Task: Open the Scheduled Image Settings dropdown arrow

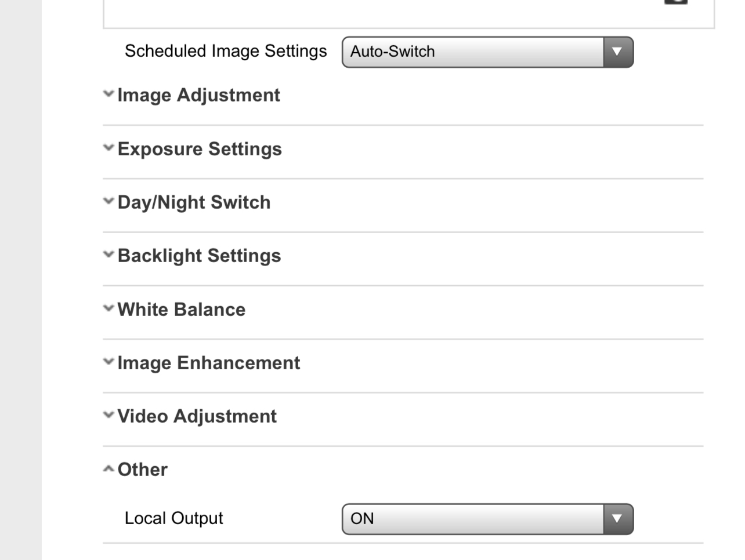Action: (x=617, y=52)
